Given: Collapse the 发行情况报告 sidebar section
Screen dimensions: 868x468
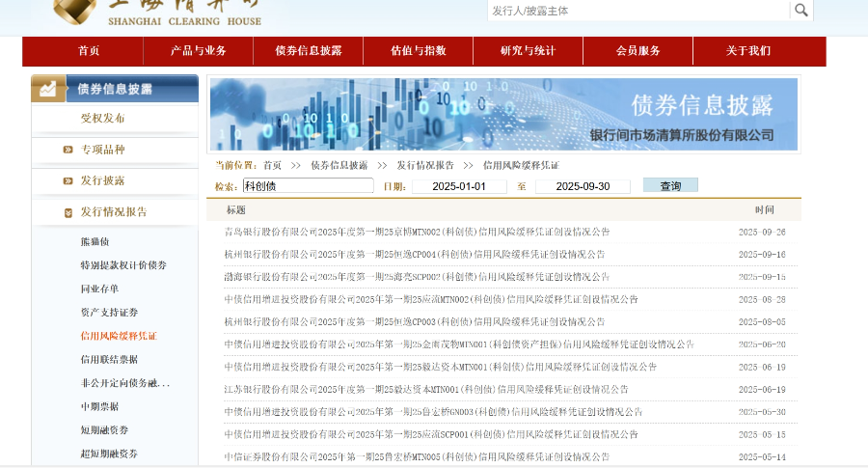Looking at the screenshot, I should tap(113, 212).
